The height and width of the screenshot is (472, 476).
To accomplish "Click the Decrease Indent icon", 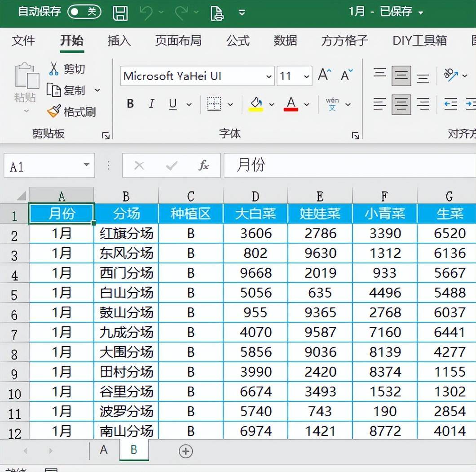I will 451,104.
